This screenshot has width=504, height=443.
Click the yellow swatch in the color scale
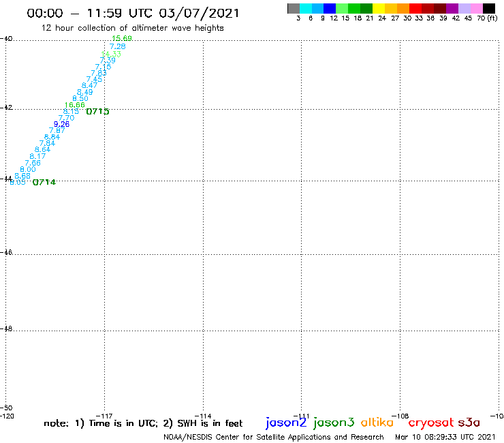point(379,8)
